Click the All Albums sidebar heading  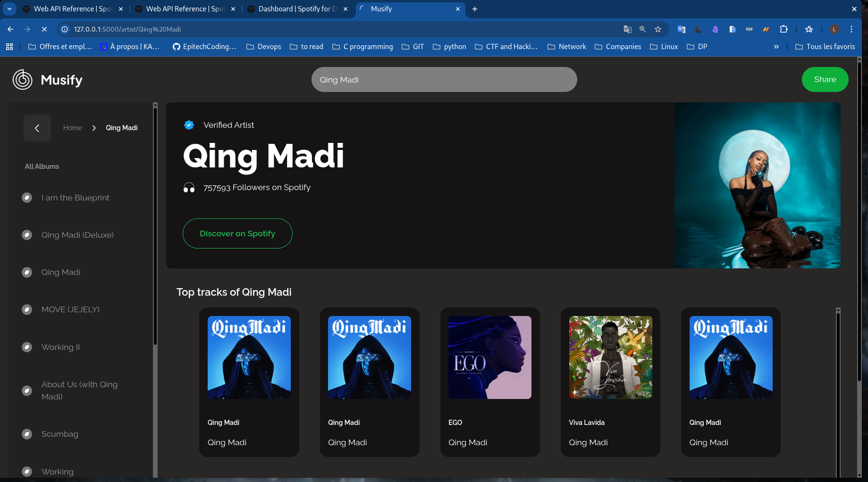(42, 166)
